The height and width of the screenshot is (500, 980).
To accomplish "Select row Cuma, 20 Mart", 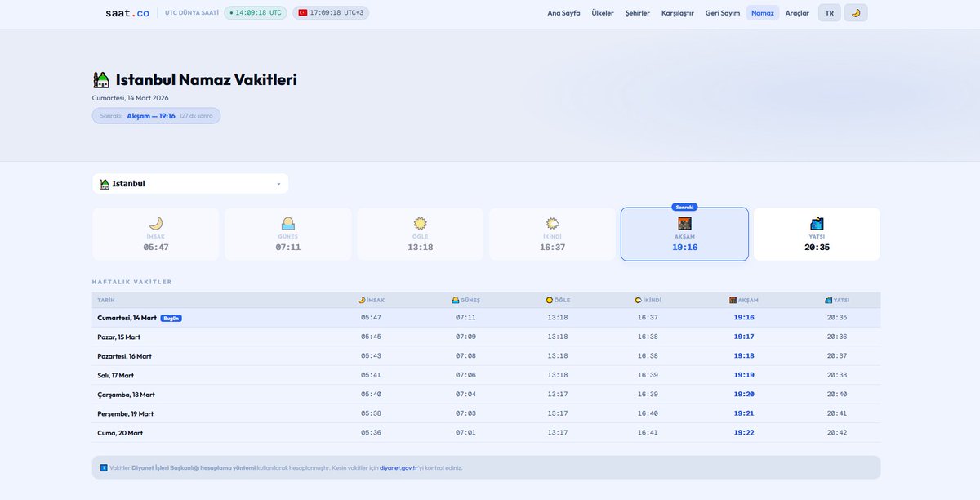I will pos(487,432).
